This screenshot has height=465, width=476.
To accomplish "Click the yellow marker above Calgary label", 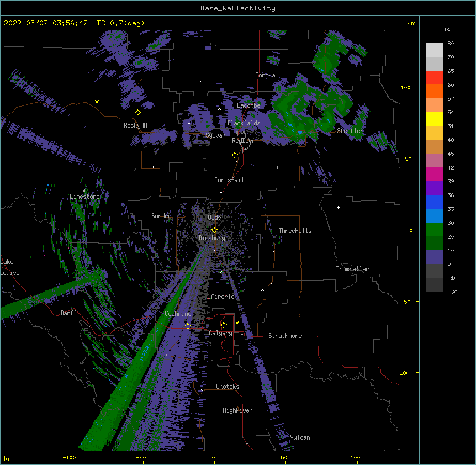I will 224,325.
